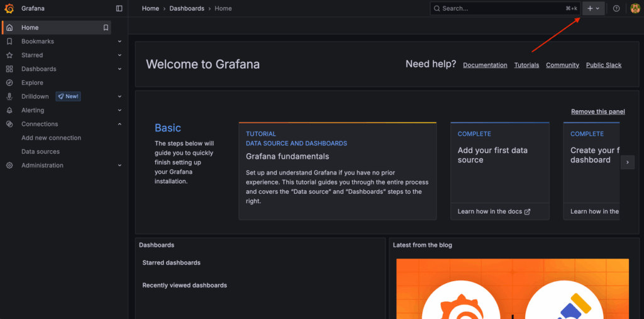Open the Documentation link
Image resolution: width=644 pixels, height=319 pixels.
pyautogui.click(x=485, y=65)
